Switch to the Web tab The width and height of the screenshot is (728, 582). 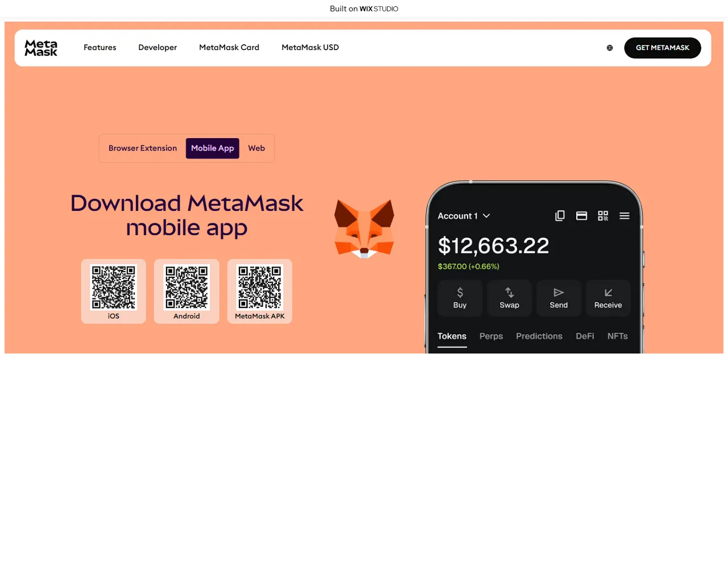pos(257,148)
